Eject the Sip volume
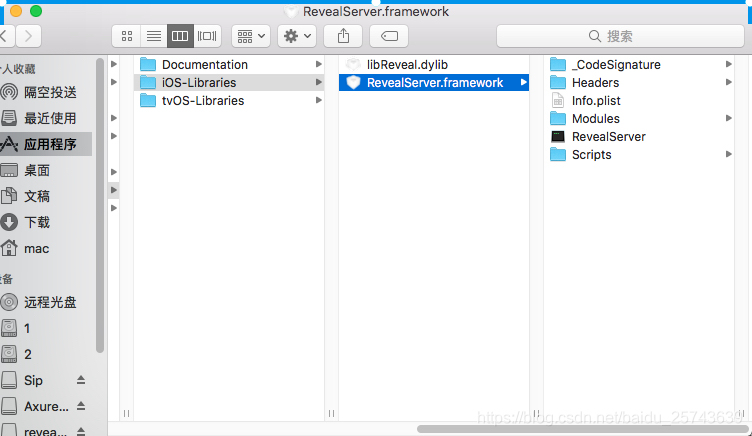This screenshot has height=436, width=752. (81, 380)
